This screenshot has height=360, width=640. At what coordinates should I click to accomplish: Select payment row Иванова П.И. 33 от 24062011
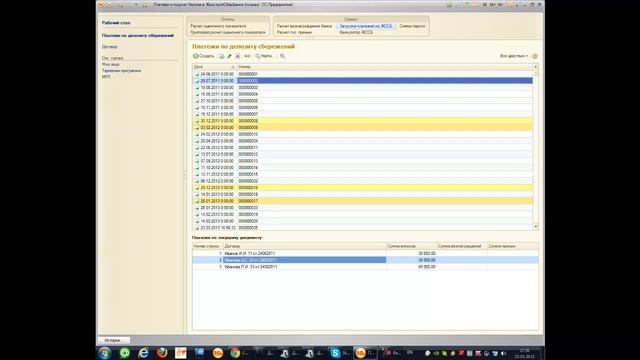coord(365,267)
